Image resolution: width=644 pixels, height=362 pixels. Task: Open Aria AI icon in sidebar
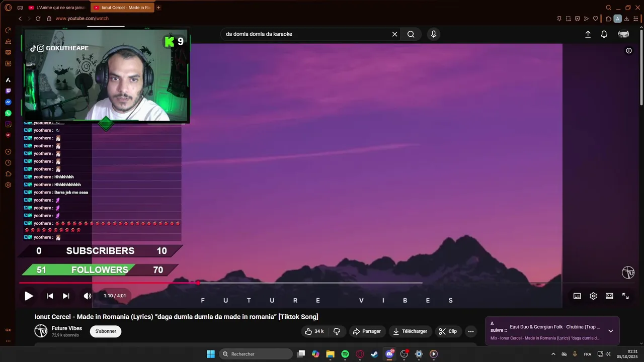[x=8, y=80]
